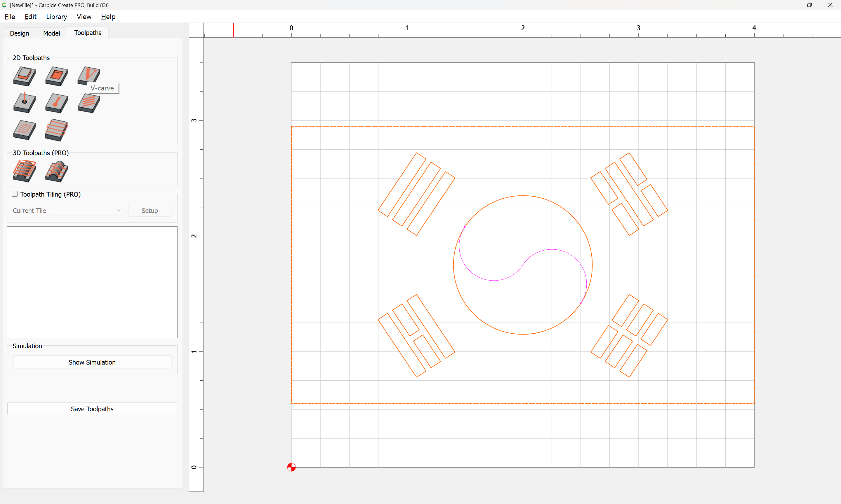841x504 pixels.
Task: Select the Keyhole toolpath icon
Action: tap(56, 103)
